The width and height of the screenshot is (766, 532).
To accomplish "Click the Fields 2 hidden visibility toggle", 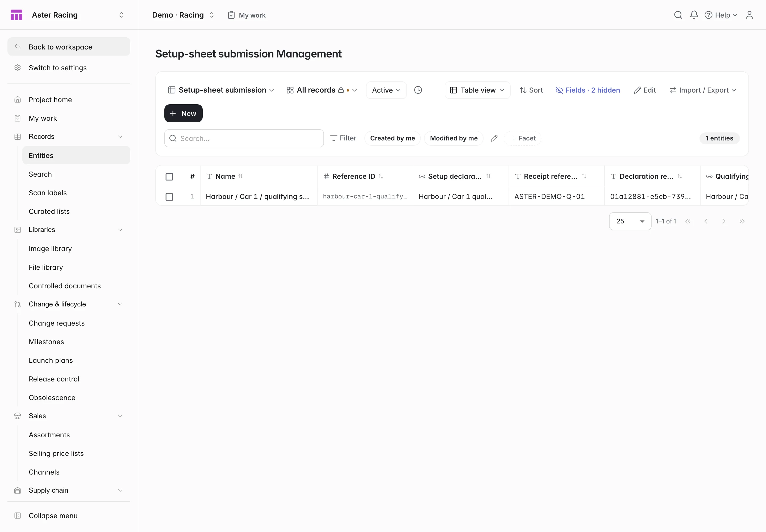I will [587, 90].
